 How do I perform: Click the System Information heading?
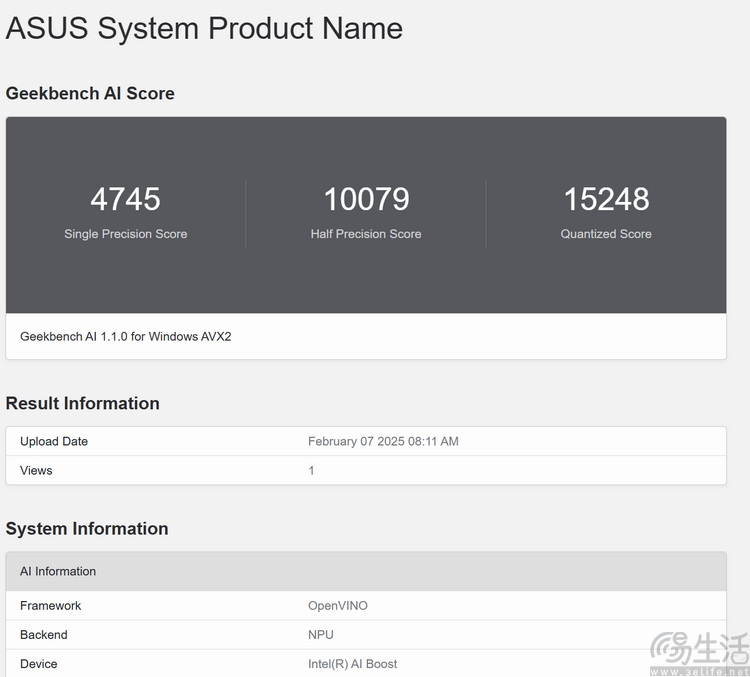tap(87, 528)
